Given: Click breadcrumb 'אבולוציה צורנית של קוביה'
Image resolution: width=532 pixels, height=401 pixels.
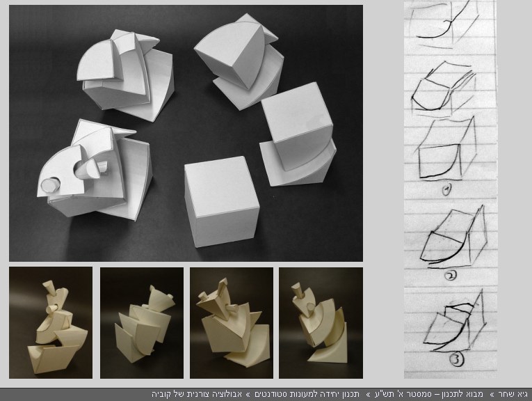Looking at the screenshot, I should [197, 394].
